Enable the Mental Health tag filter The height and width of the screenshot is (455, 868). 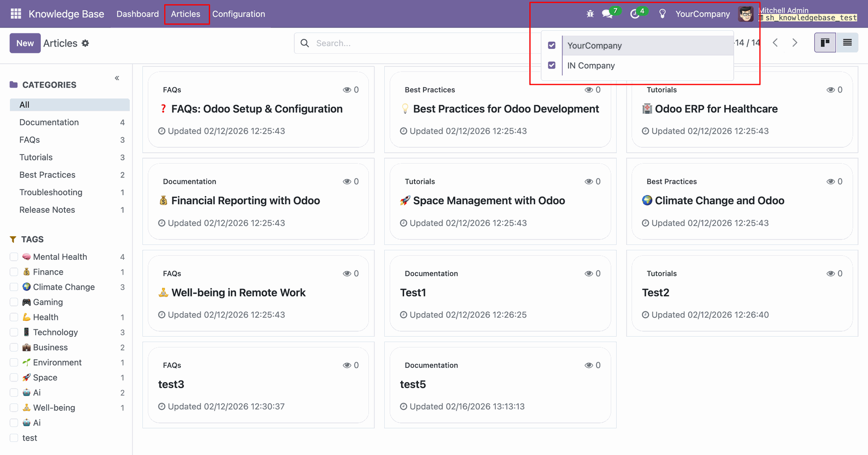14,257
